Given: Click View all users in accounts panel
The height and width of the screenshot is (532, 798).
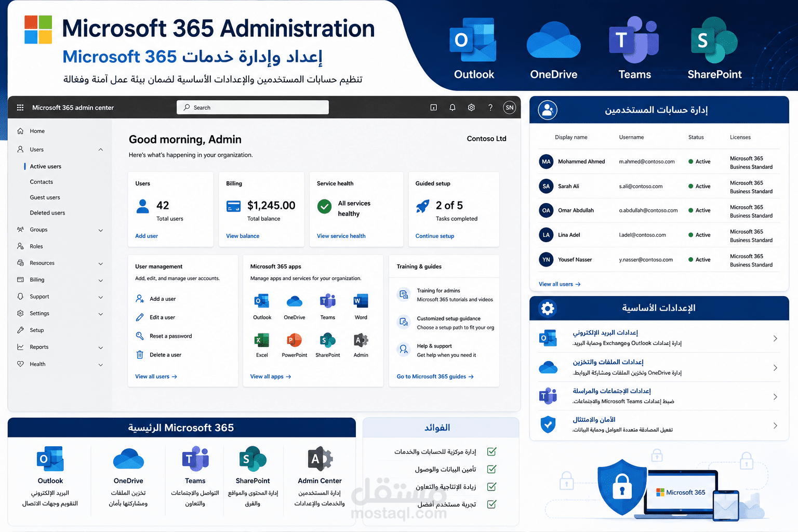Looking at the screenshot, I should [x=560, y=284].
